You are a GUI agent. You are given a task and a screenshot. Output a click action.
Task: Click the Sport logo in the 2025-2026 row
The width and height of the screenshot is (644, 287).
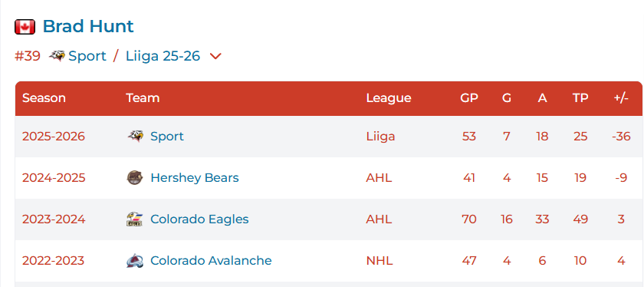135,136
